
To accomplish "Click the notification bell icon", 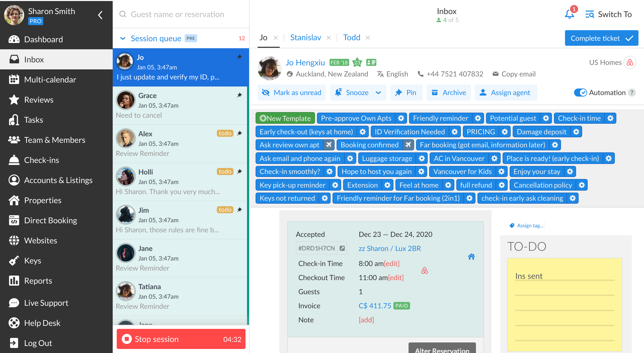I will click(570, 14).
